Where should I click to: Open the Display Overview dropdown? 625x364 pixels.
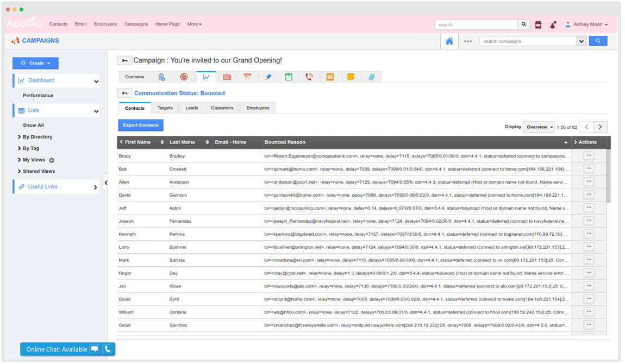[539, 127]
